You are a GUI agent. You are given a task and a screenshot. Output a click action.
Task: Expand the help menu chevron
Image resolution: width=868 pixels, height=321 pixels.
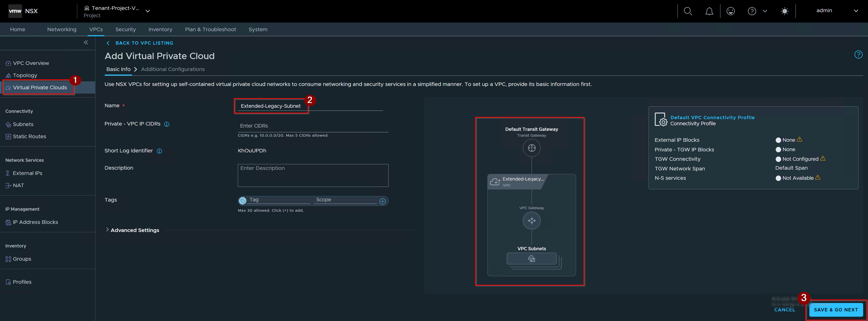(x=764, y=11)
